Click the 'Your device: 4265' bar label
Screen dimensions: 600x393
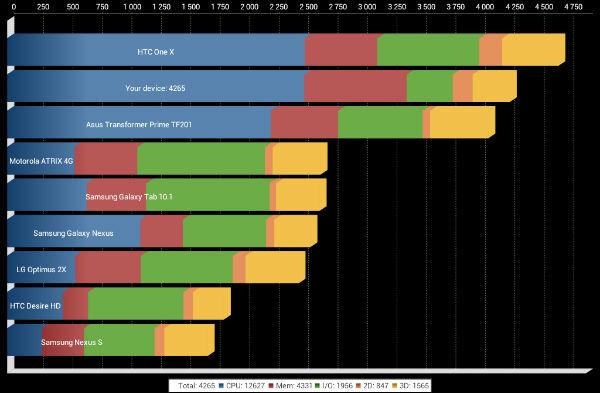pyautogui.click(x=155, y=88)
